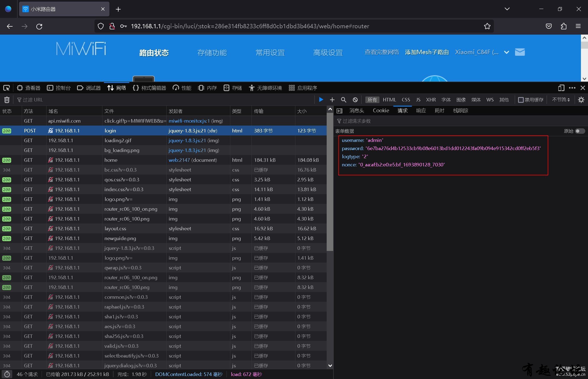Open the 存储 storage tab

point(233,88)
